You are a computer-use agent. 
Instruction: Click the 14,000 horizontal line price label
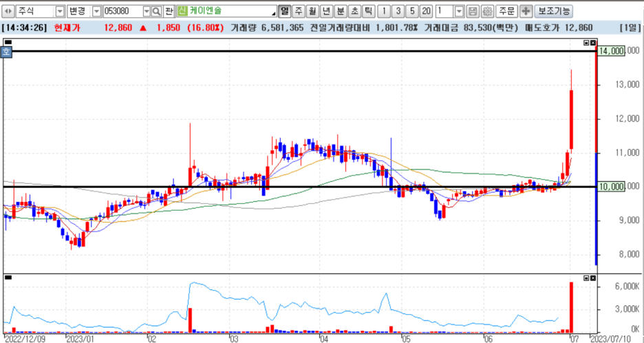[x=612, y=51]
